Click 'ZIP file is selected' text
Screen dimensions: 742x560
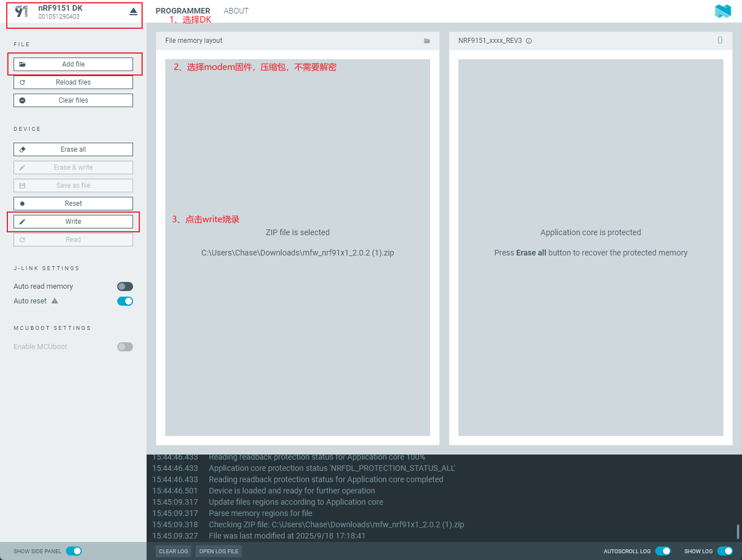click(298, 232)
